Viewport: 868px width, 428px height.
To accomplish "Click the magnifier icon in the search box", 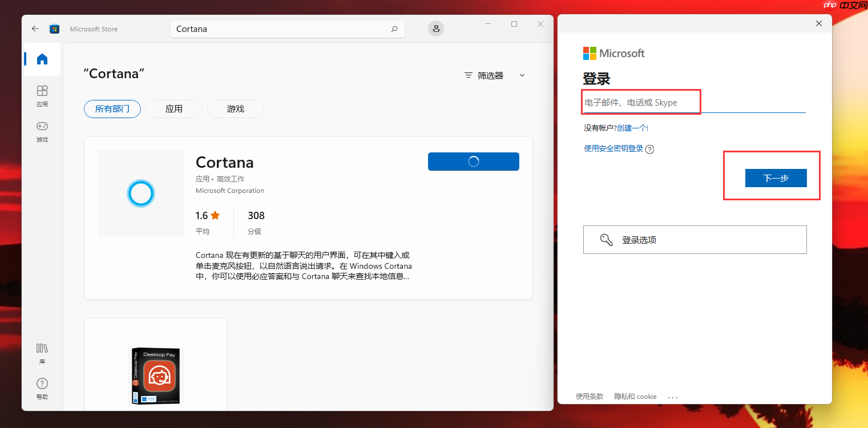I will click(x=394, y=29).
